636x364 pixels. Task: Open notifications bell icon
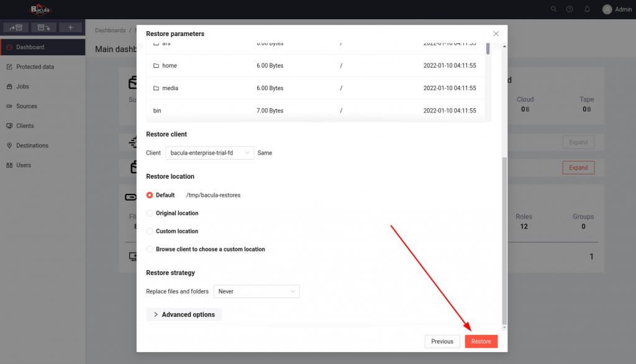pos(587,9)
